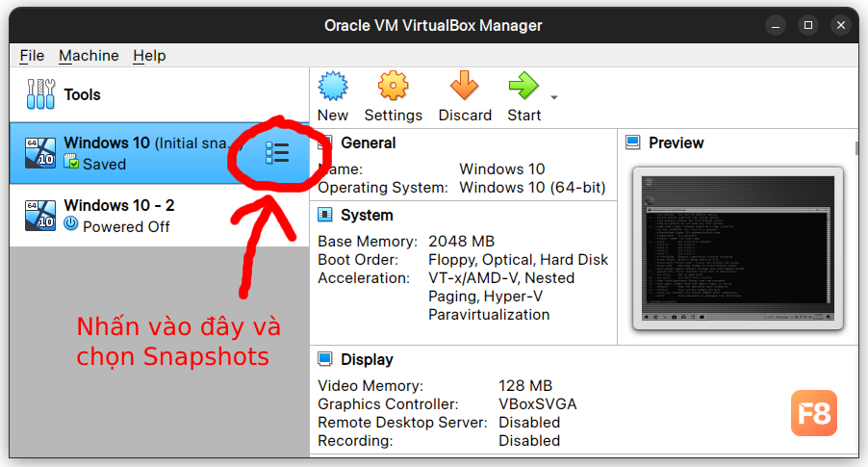Open the File menu
868x467 pixels.
[x=32, y=56]
